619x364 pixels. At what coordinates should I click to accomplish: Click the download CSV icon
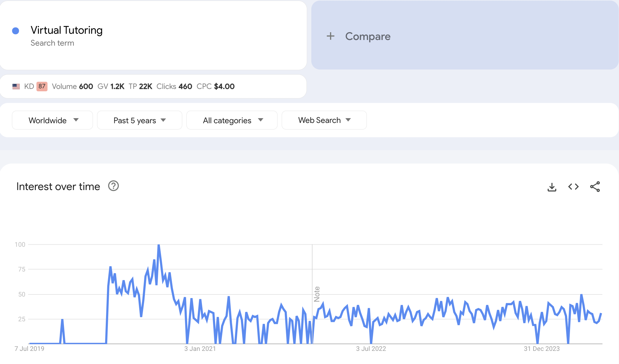coord(552,187)
